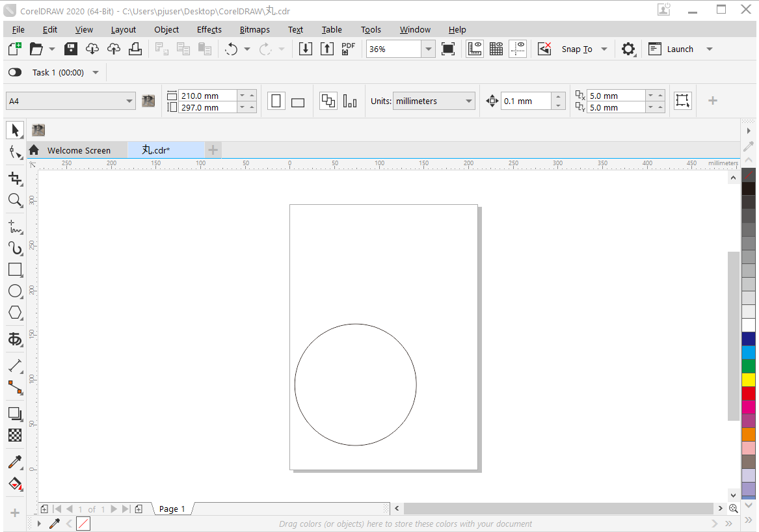Select the Page 1 tab
This screenshot has width=759, height=532.
pos(172,509)
